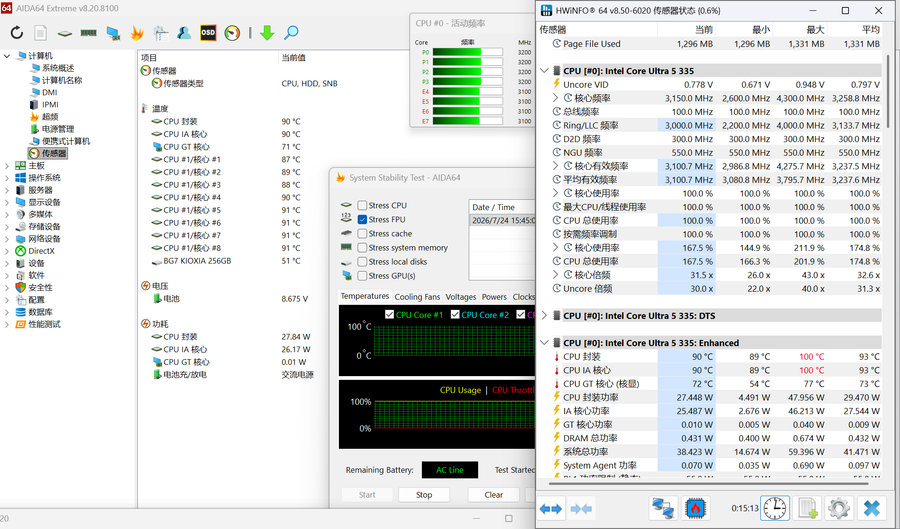The image size is (900, 529).
Task: Click the Stop button in stability test
Action: point(424,495)
